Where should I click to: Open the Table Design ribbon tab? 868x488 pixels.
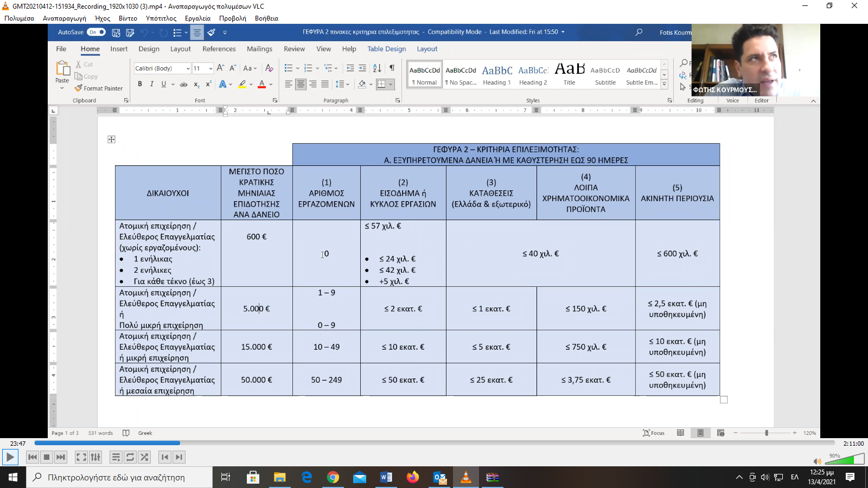386,49
